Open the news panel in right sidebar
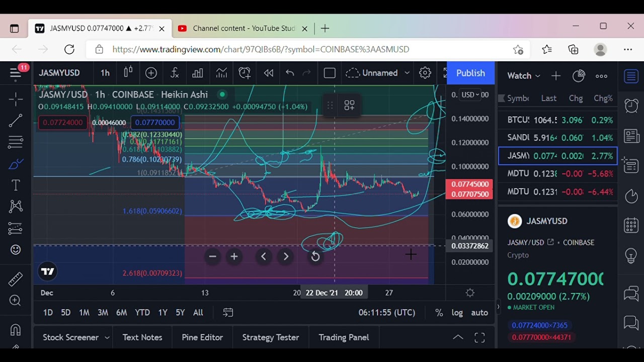 [x=631, y=136]
